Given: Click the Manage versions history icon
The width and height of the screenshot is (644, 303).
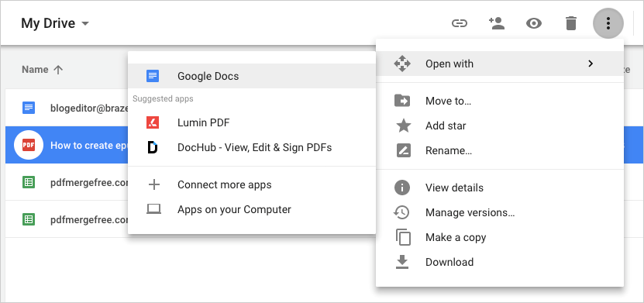Looking at the screenshot, I should (x=401, y=212).
